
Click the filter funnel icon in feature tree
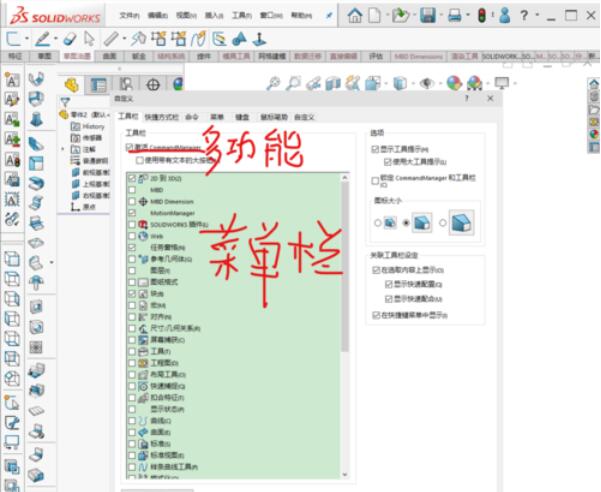pyautogui.click(x=65, y=102)
